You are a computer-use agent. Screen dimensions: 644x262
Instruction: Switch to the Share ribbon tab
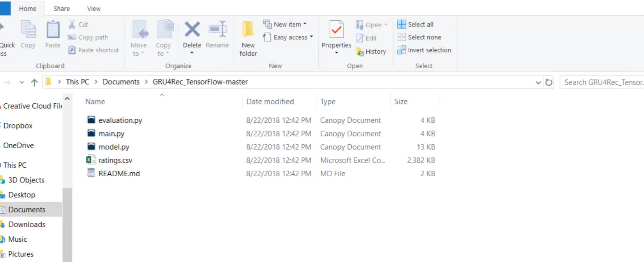[x=62, y=9]
